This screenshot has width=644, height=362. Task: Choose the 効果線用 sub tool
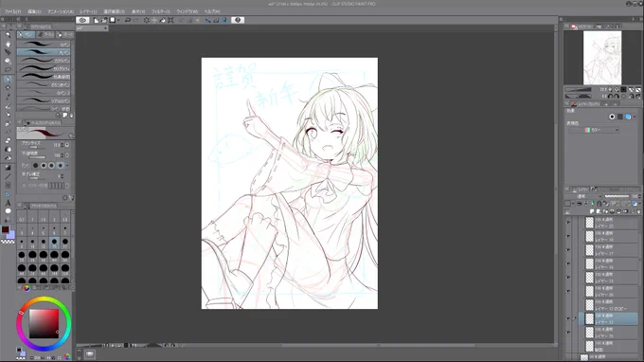coord(44,76)
